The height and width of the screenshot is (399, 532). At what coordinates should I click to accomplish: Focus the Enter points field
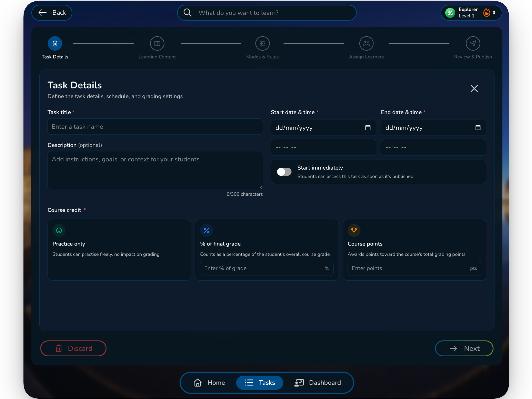pos(414,268)
